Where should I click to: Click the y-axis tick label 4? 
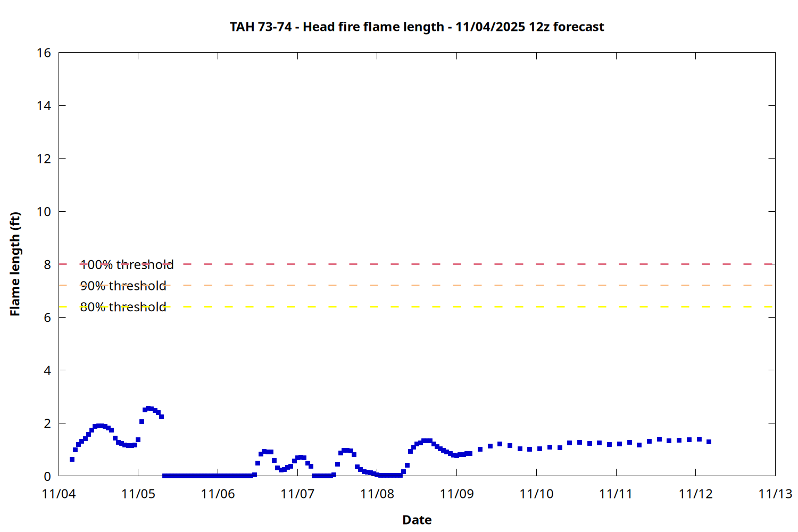(x=47, y=370)
